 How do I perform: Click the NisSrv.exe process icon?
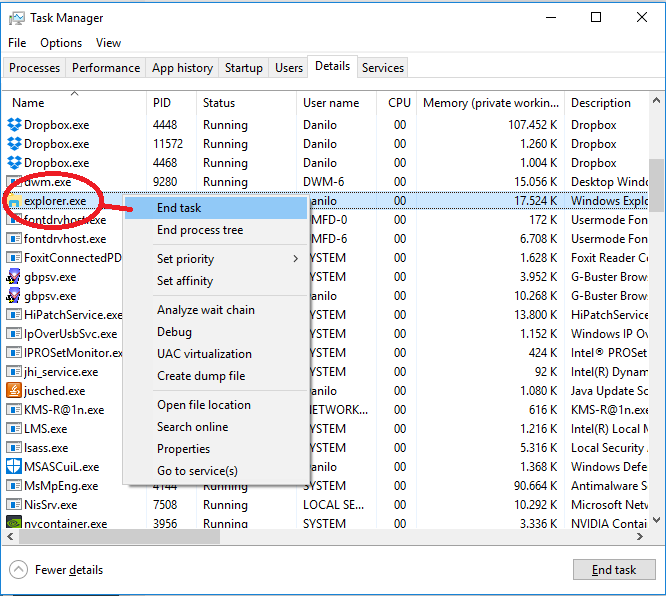click(x=14, y=505)
